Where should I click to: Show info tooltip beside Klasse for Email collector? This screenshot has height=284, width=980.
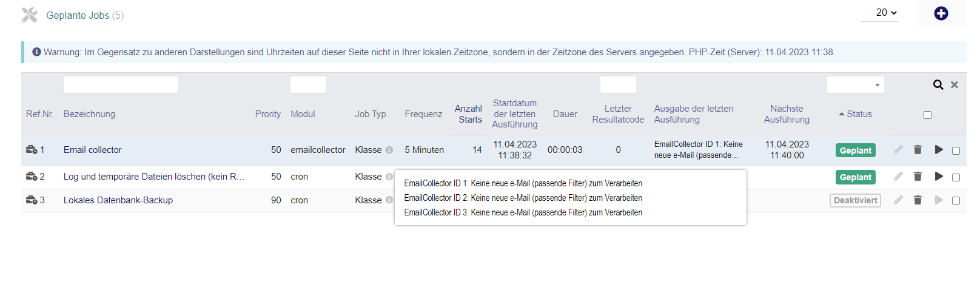coord(389,150)
